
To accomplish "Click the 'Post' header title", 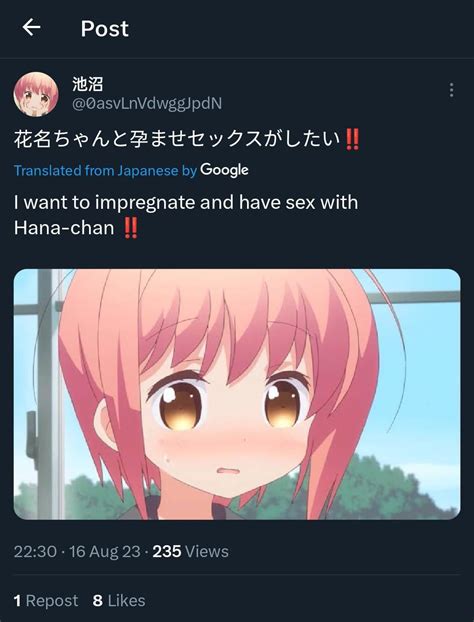I will click(105, 29).
